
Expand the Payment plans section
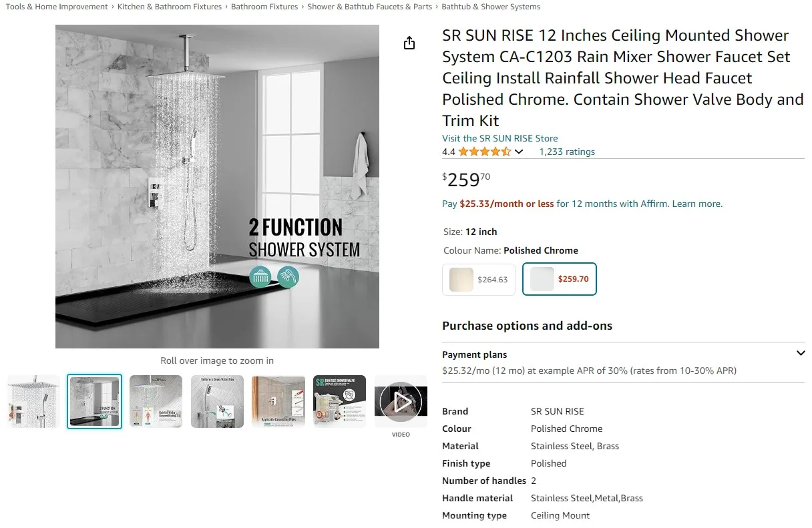[x=801, y=353]
